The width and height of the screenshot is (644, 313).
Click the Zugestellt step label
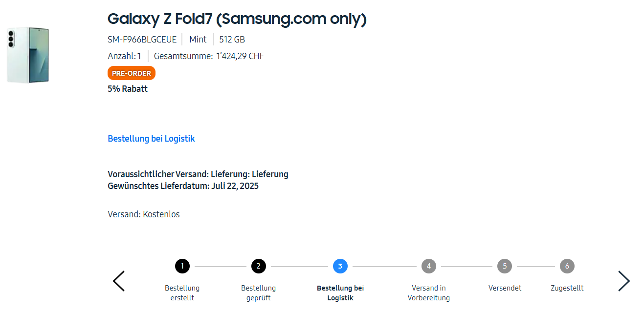567,288
